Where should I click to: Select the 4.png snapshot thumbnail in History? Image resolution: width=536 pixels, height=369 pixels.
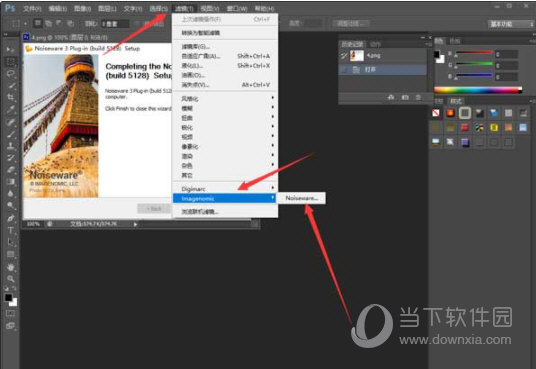point(357,55)
